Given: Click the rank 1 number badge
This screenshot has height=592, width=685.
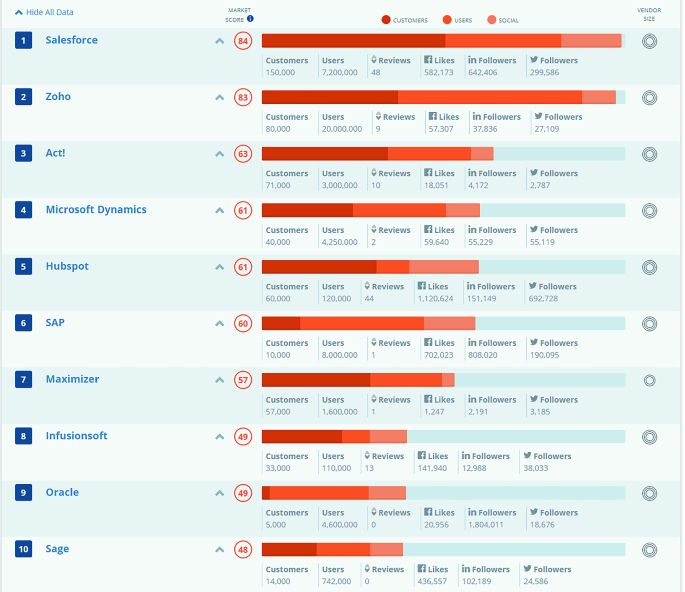Looking at the screenshot, I should click(x=23, y=41).
